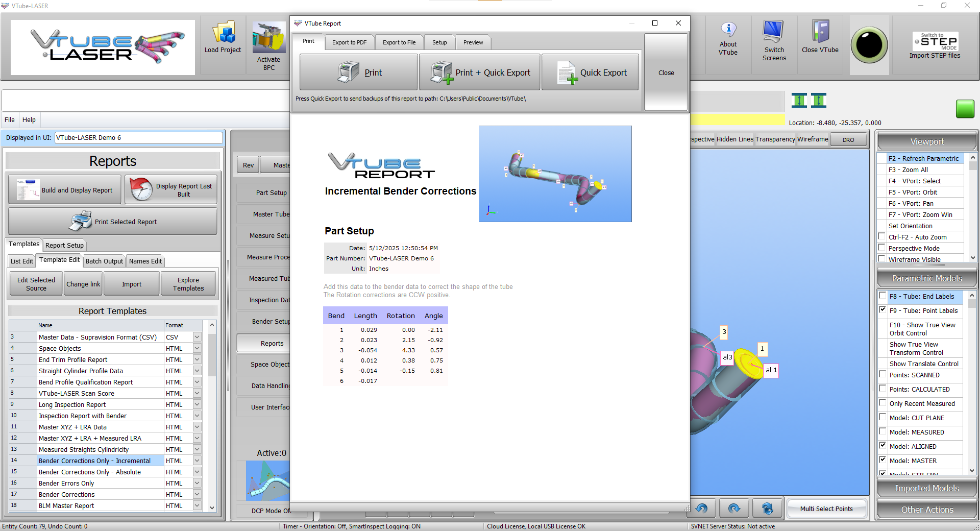Open format dropdown for Space Objects row
Image resolution: width=980 pixels, height=531 pixels.
[197, 348]
